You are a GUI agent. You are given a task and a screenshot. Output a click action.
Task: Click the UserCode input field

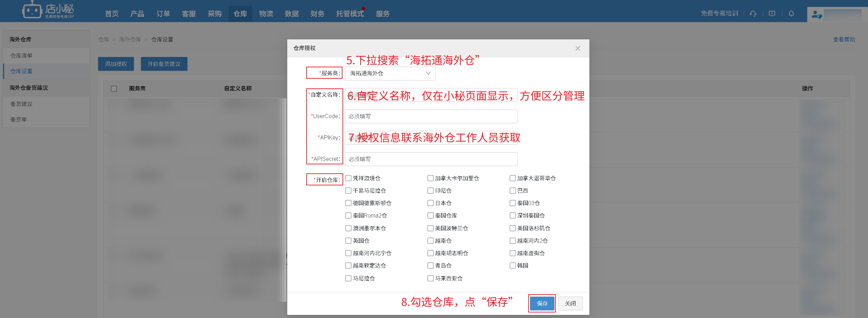coord(431,116)
